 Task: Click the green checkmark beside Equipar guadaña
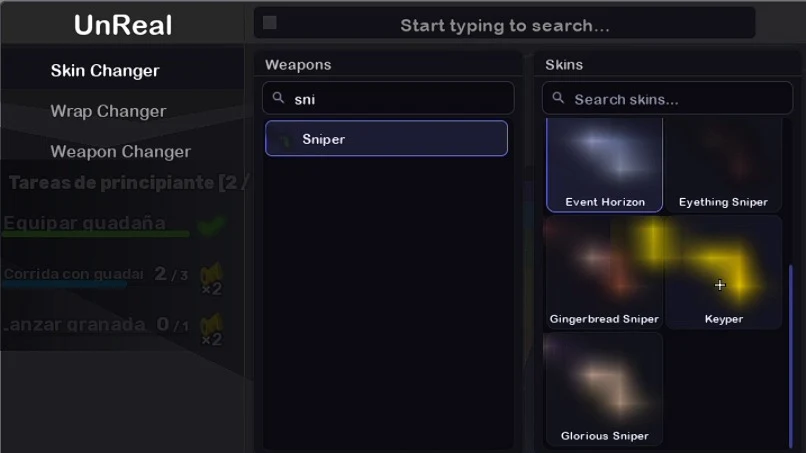[x=211, y=225]
